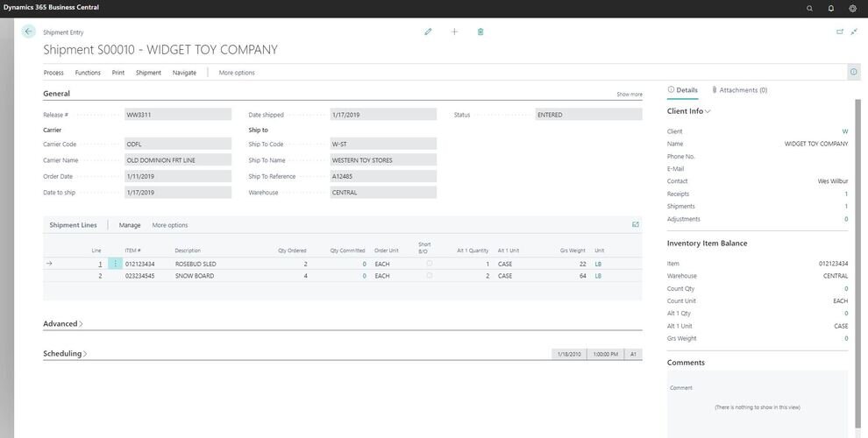This screenshot has width=868, height=438.
Task: Toggle the info FactBox pane icon
Action: coord(853,72)
